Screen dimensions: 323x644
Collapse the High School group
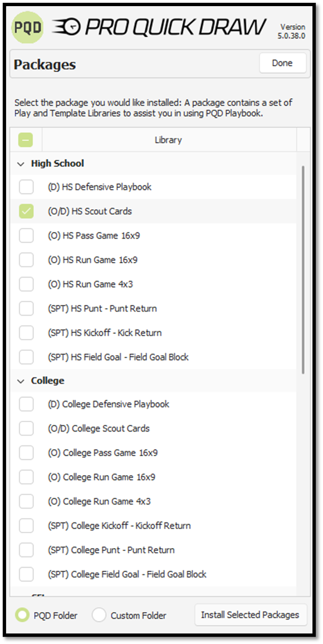tap(21, 164)
